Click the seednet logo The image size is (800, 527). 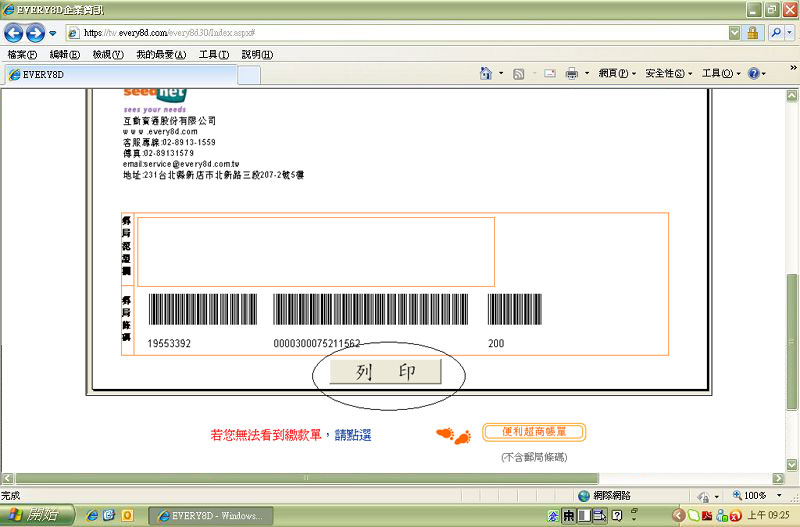[x=155, y=95]
